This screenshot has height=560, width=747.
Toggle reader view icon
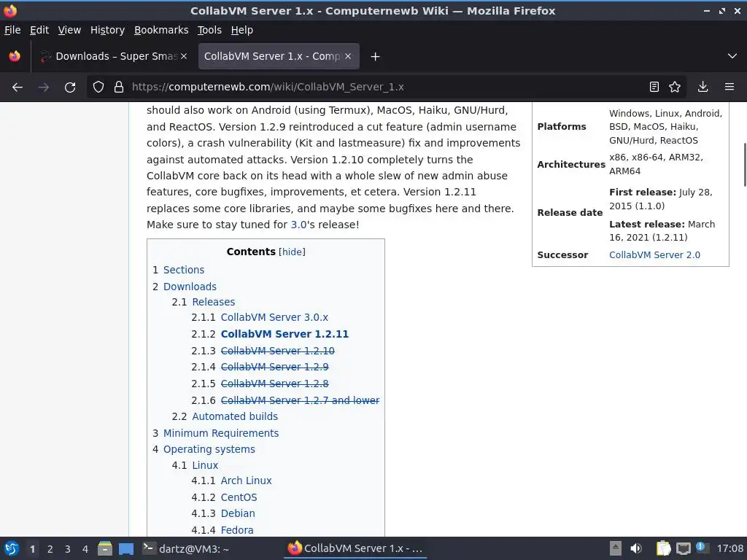[x=654, y=87]
